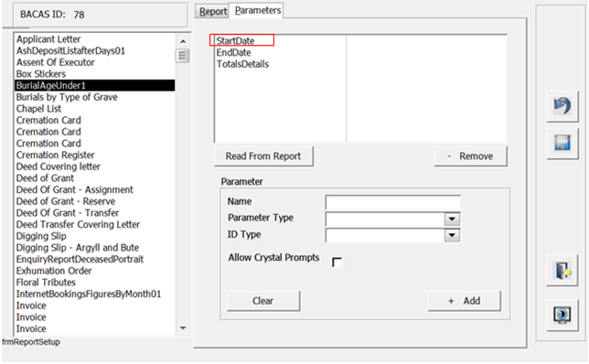Focus the parameter Name input field
This screenshot has width=589, height=364.
pyautogui.click(x=393, y=202)
